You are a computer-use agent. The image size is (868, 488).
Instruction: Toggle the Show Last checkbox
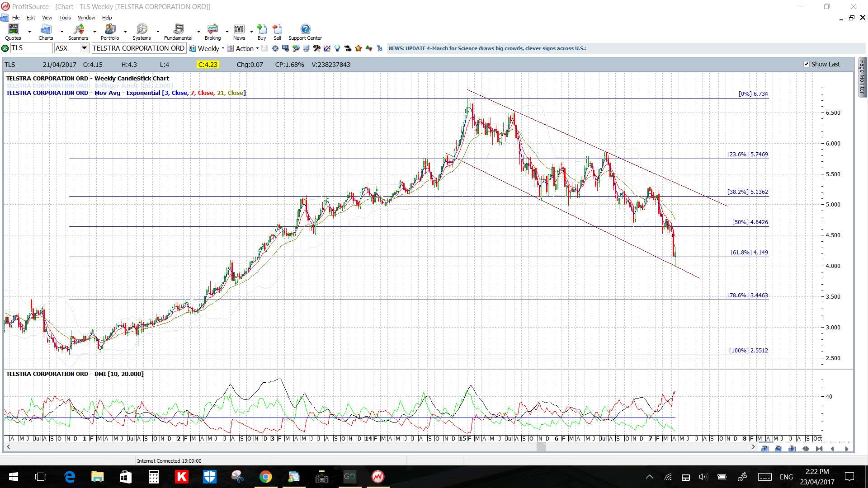tap(806, 64)
